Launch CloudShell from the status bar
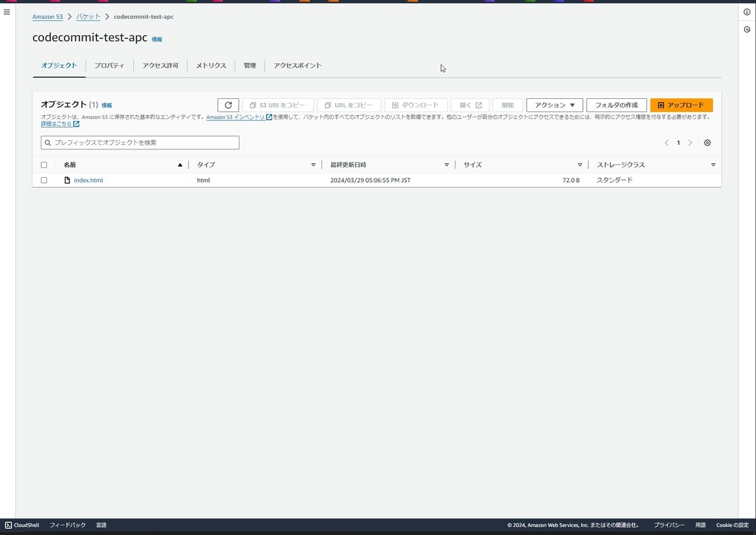The image size is (756, 535). (x=22, y=524)
